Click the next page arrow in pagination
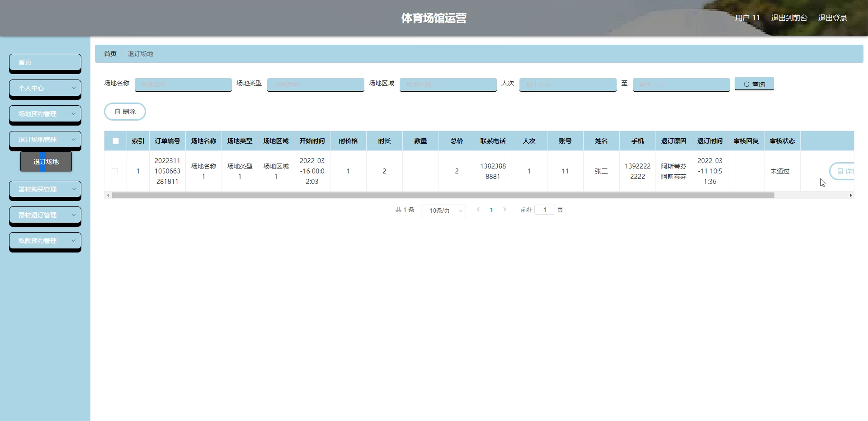 505,210
